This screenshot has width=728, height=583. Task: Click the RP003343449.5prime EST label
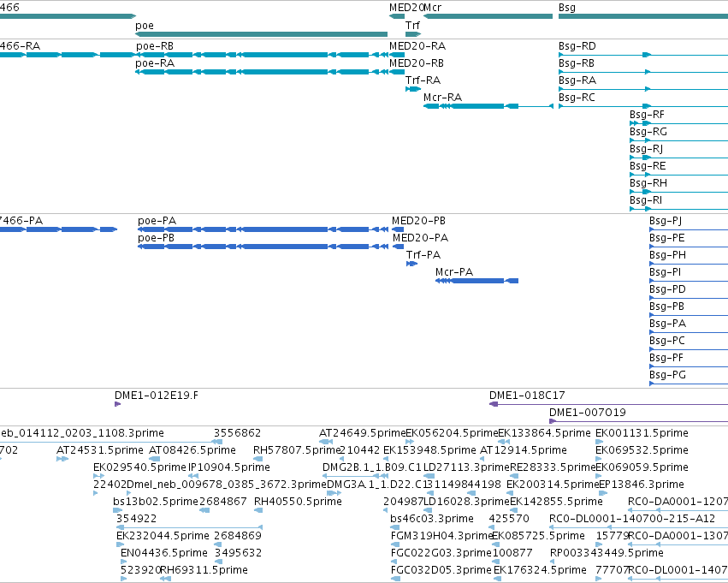(607, 554)
